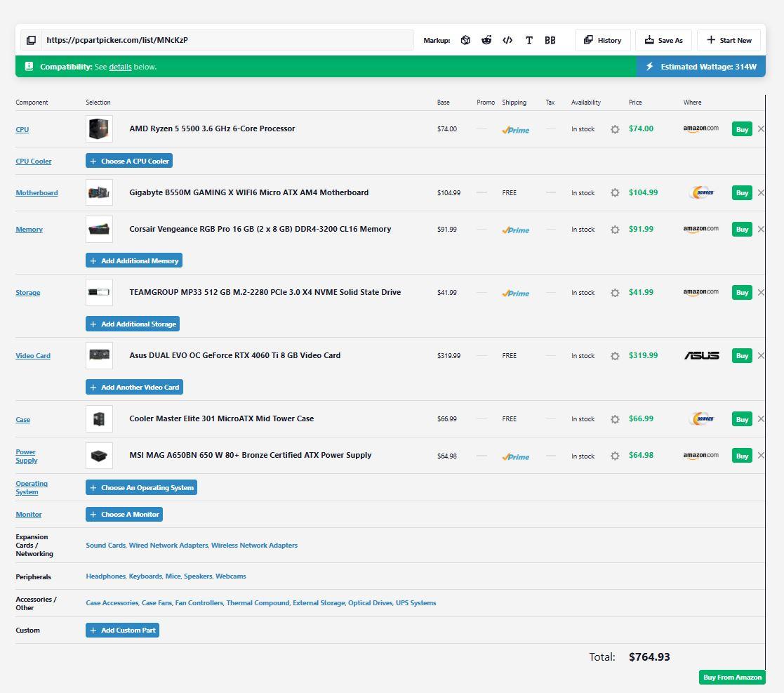This screenshot has width=784, height=693.
Task: Open price settings gear for Motherboard row
Action: coord(615,192)
